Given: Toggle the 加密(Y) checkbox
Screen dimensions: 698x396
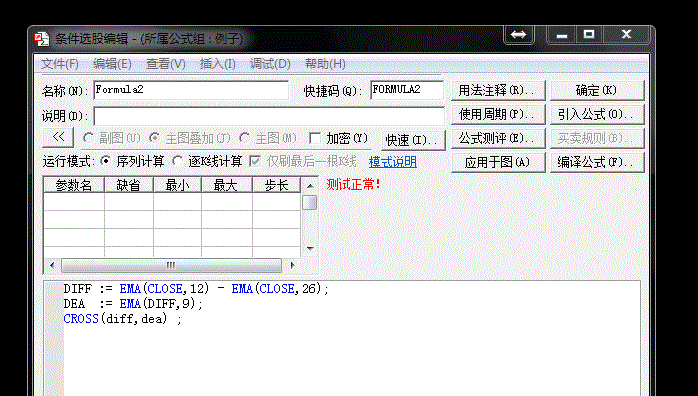Looking at the screenshot, I should (315, 138).
